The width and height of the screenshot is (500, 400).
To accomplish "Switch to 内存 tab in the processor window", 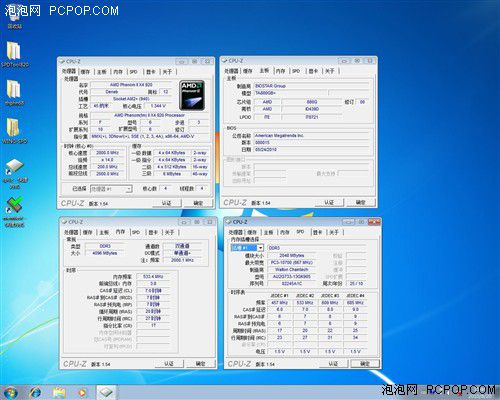I will click(118, 72).
